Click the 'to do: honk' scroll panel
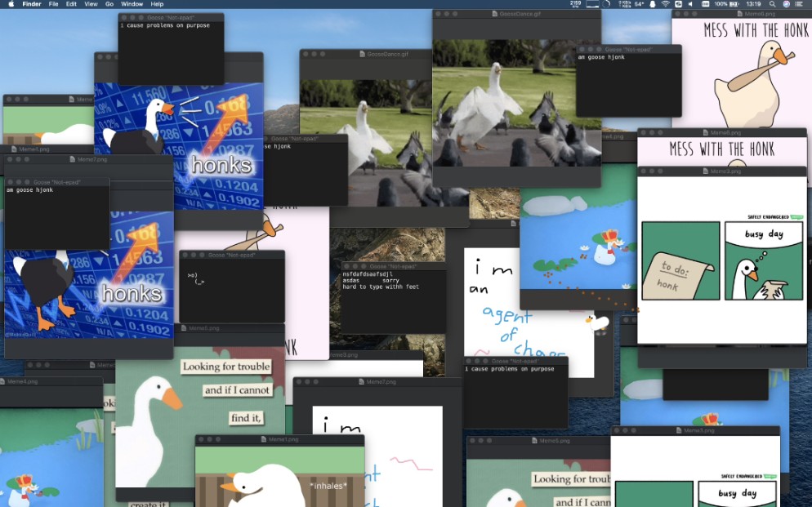Screen dimensions: 812x507 [x=680, y=260]
